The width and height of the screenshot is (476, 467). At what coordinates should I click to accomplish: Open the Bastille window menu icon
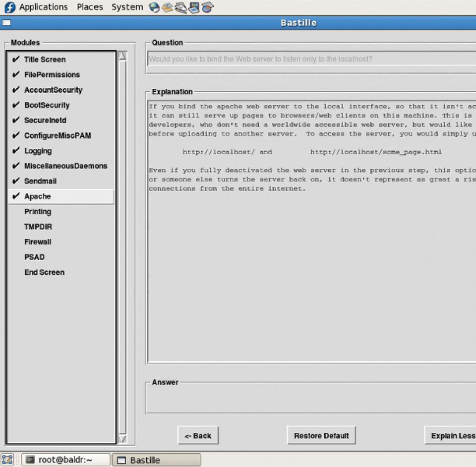coord(6,22)
